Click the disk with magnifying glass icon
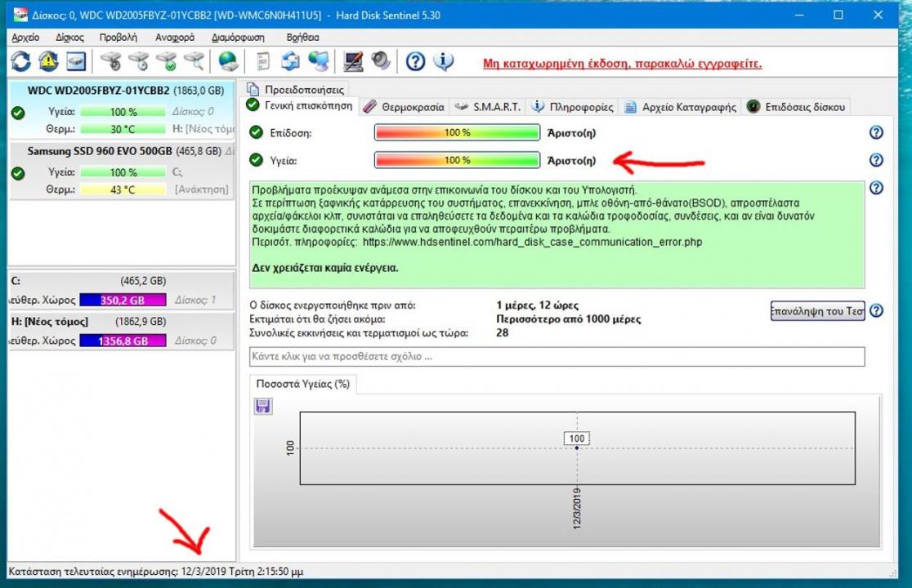Image resolution: width=912 pixels, height=588 pixels. (x=194, y=61)
